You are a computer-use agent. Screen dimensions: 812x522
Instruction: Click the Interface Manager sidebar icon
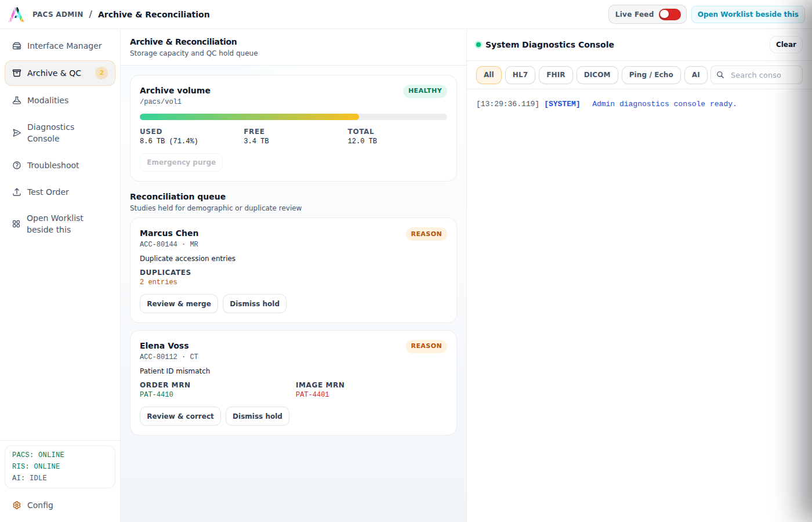coord(17,46)
